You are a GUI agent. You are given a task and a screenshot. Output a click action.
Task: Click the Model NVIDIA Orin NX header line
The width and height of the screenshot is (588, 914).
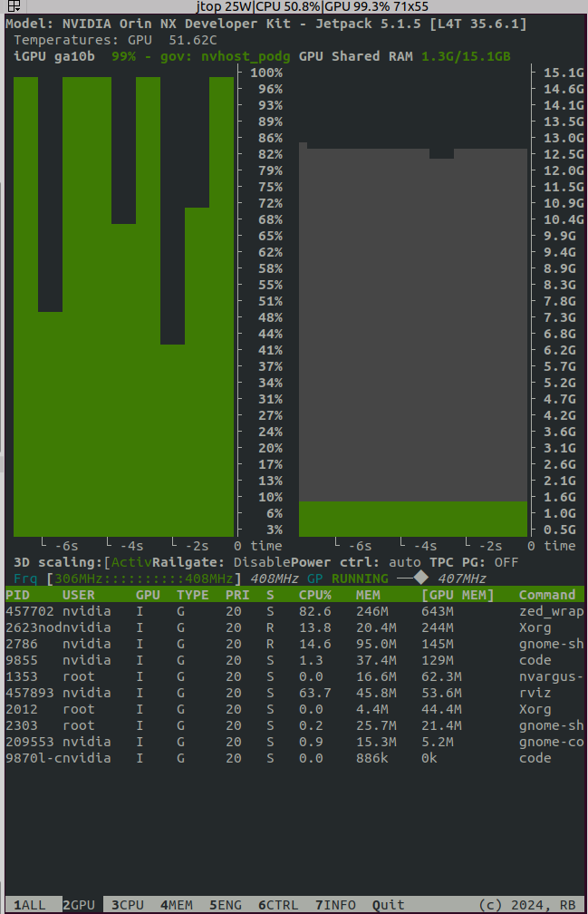266,24
